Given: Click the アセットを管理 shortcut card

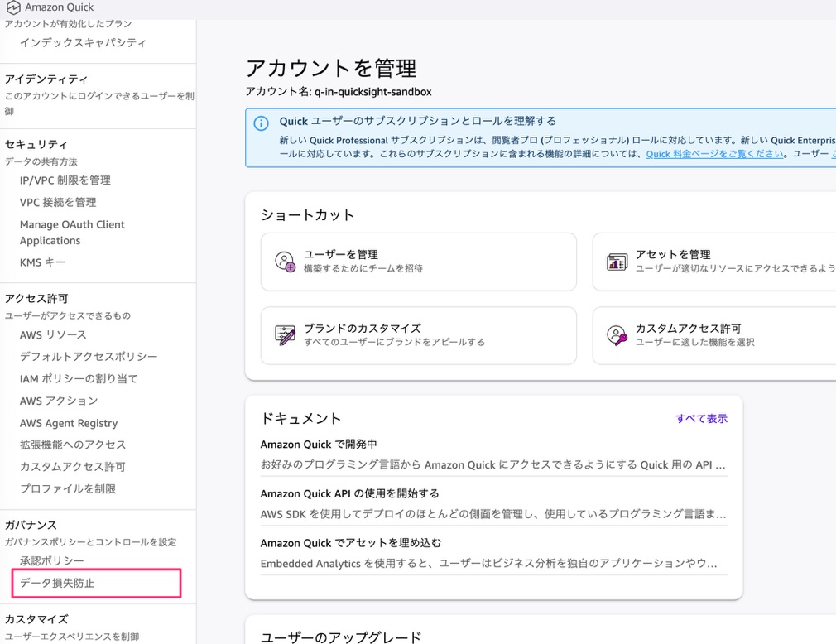Looking at the screenshot, I should pyautogui.click(x=714, y=262).
